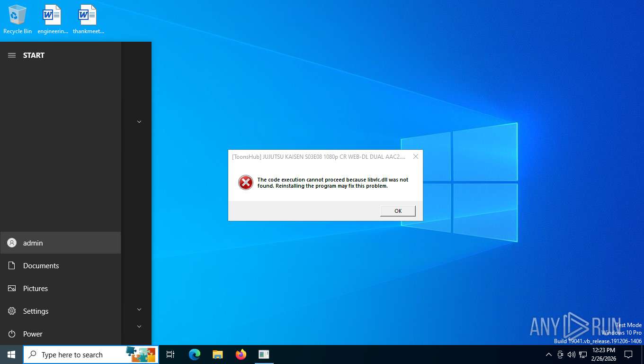The width and height of the screenshot is (644, 364).
Task: Click the running app icon after Firefox
Action: coord(264,355)
